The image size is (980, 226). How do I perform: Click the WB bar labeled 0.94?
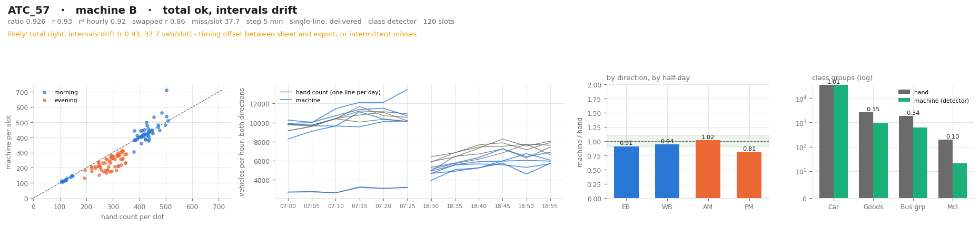[667, 171]
